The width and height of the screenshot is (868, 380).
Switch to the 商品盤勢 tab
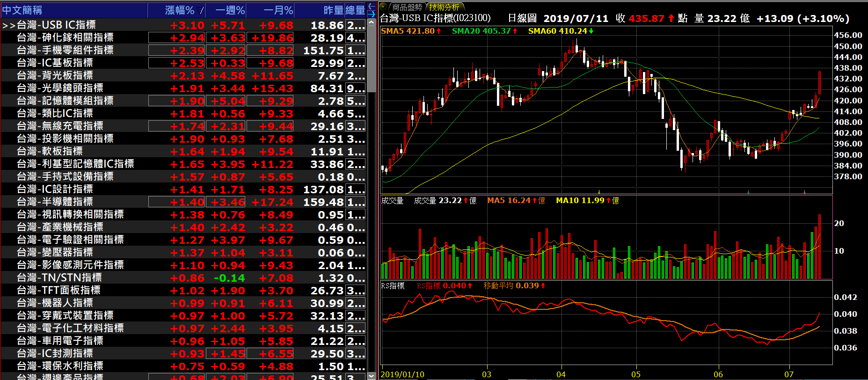[x=406, y=7]
